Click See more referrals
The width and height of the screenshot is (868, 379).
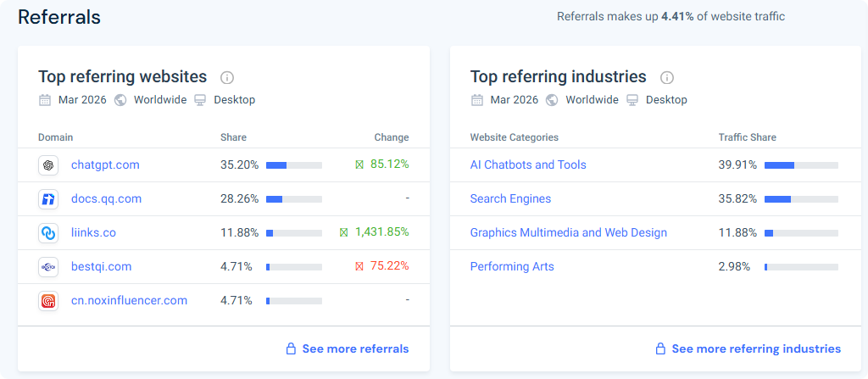(x=355, y=348)
